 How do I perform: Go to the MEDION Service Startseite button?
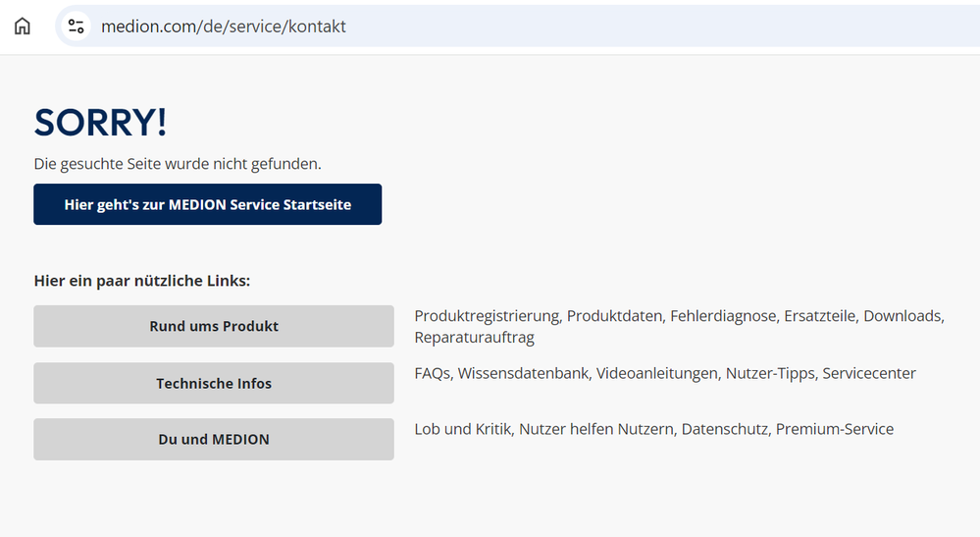click(207, 204)
